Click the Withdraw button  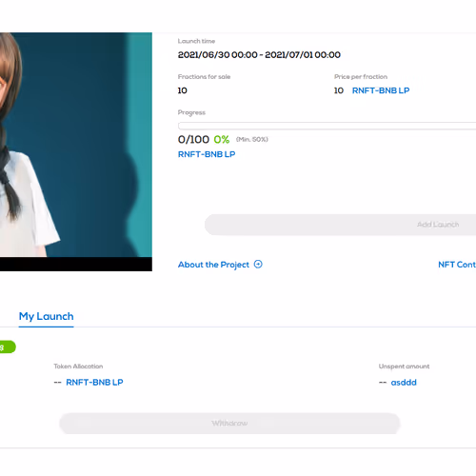pyautogui.click(x=229, y=423)
